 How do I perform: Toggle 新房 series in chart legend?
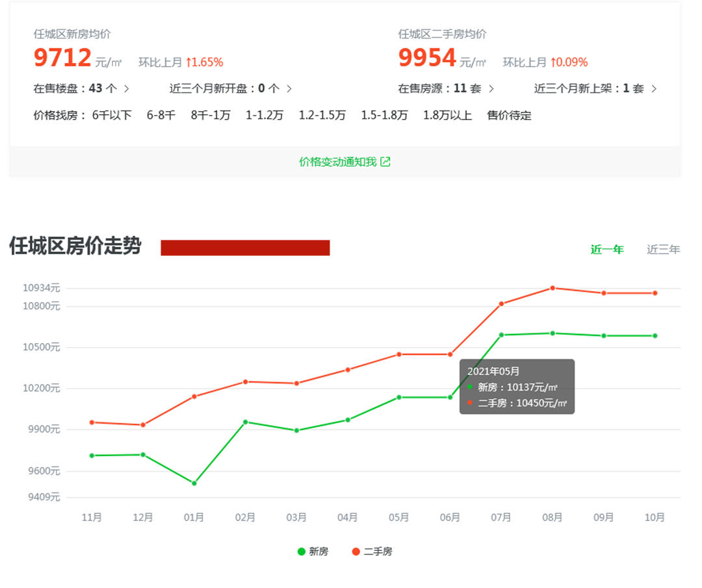pyautogui.click(x=313, y=552)
